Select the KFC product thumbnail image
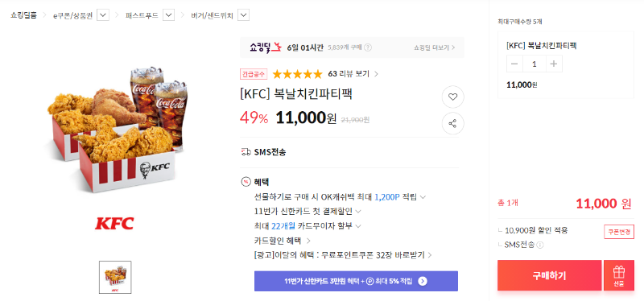This screenshot has height=301, width=644. click(x=115, y=277)
